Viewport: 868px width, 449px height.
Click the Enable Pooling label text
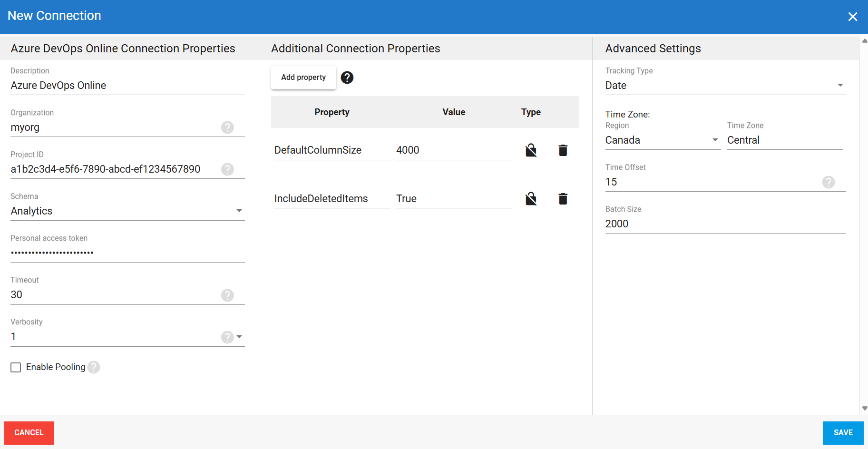point(56,367)
